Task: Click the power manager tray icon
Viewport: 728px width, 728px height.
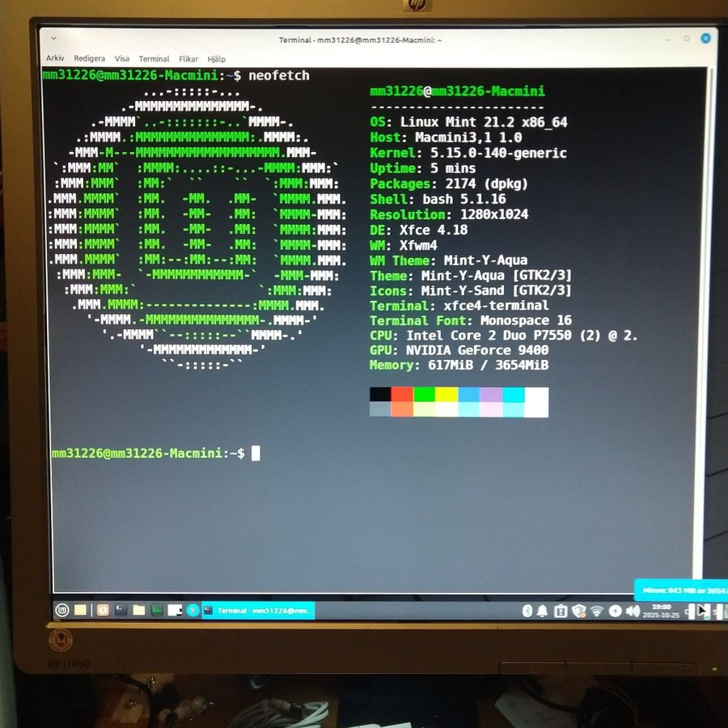Action: click(616, 611)
